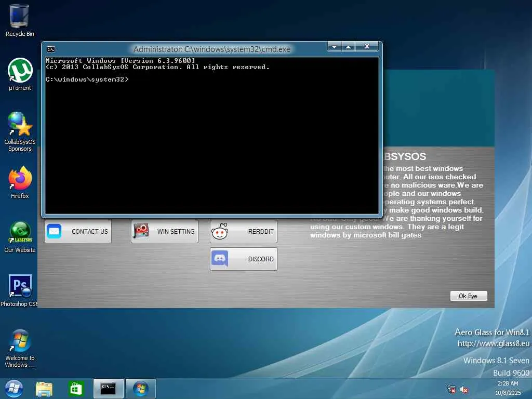Click the mail icon on CONTACT US
The height and width of the screenshot is (399, 532).
point(54,231)
